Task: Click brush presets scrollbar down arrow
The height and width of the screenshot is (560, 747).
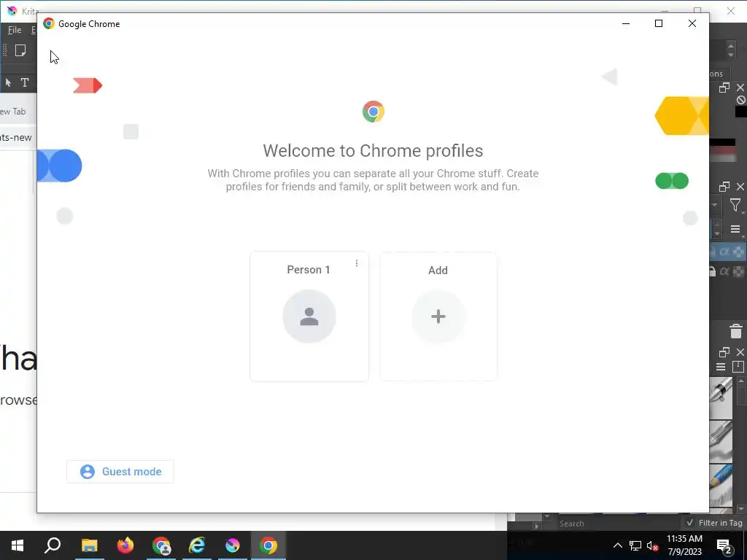Action: 741,509
